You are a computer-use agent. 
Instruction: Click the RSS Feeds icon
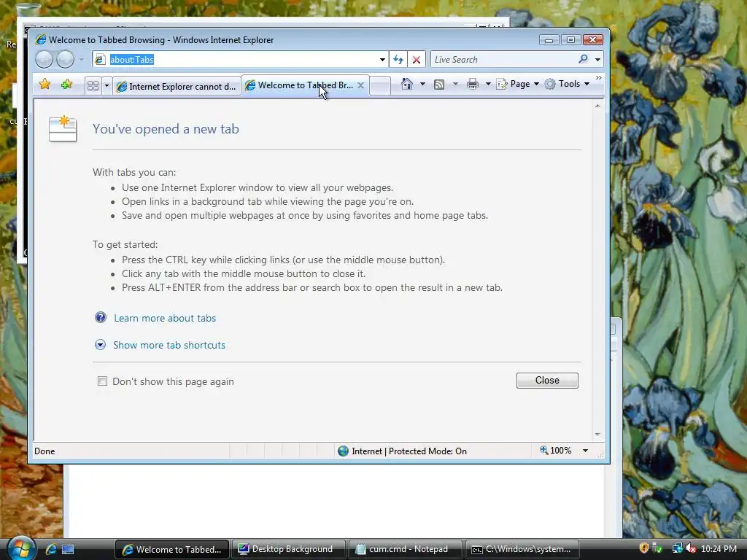pyautogui.click(x=438, y=85)
